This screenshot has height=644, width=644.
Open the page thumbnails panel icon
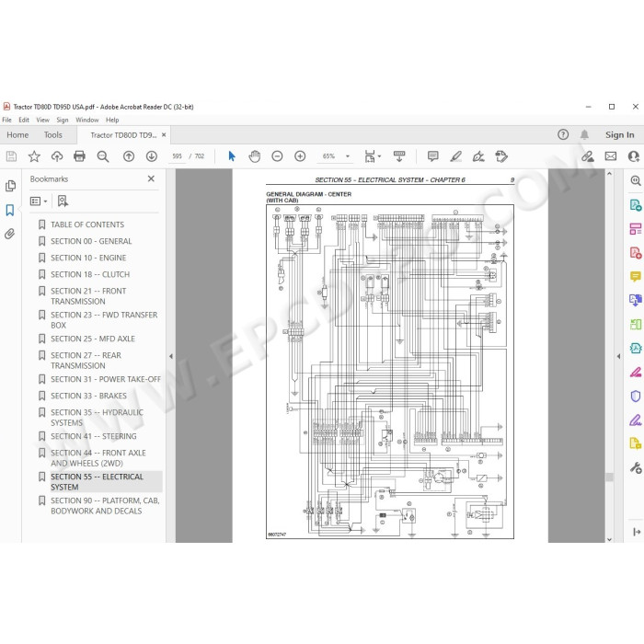tap(10, 186)
